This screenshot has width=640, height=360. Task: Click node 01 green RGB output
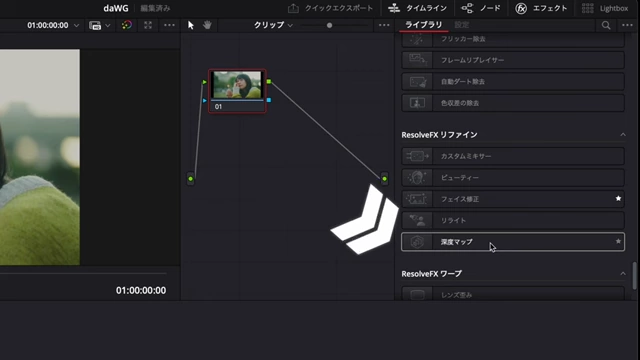pos(269,82)
